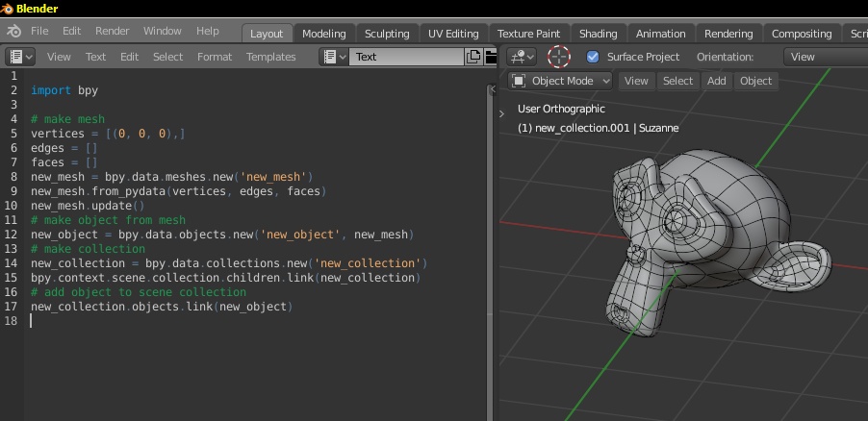Open the Object Mode dropdown

click(x=560, y=81)
